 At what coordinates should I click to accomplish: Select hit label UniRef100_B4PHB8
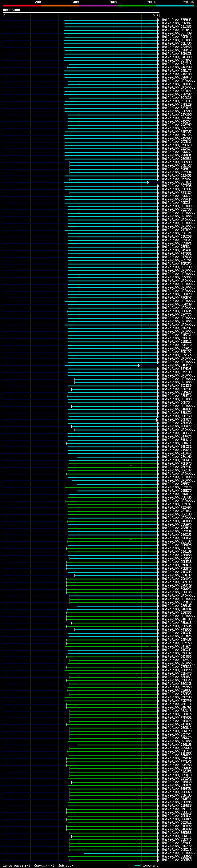coord(176,410)
